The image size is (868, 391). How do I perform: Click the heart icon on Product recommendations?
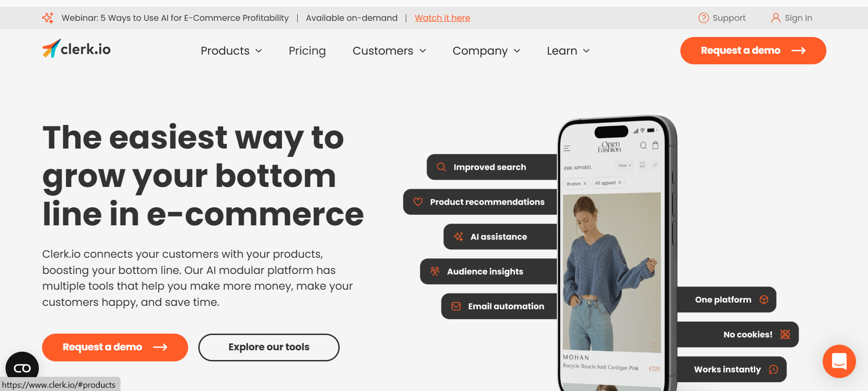point(418,202)
